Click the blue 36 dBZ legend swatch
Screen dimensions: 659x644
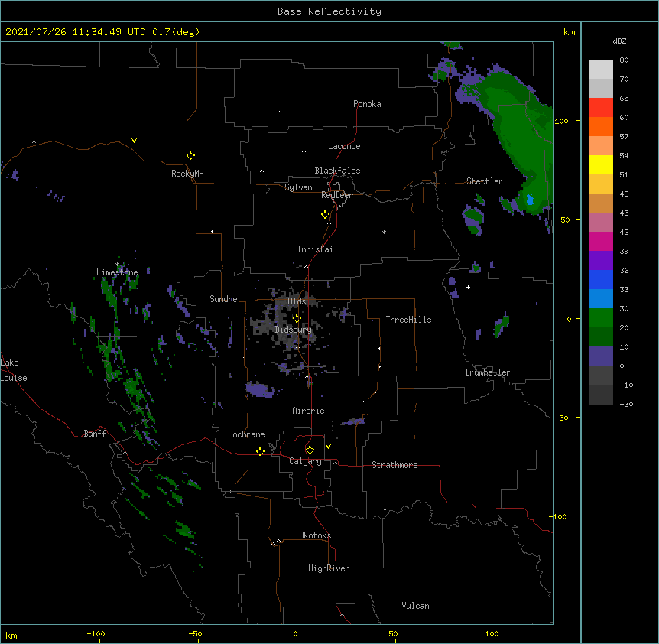point(601,279)
